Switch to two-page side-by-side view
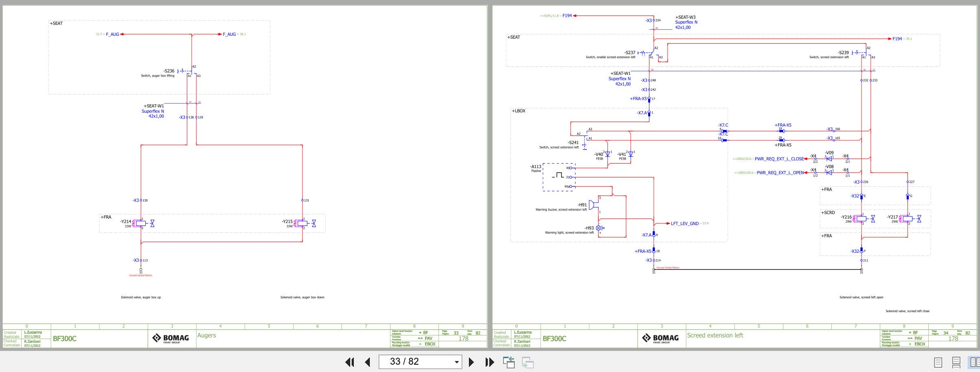The image size is (980, 372). pos(974,362)
